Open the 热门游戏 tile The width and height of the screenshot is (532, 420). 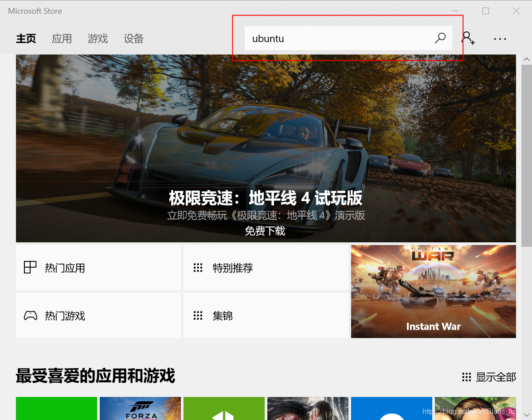[98, 315]
